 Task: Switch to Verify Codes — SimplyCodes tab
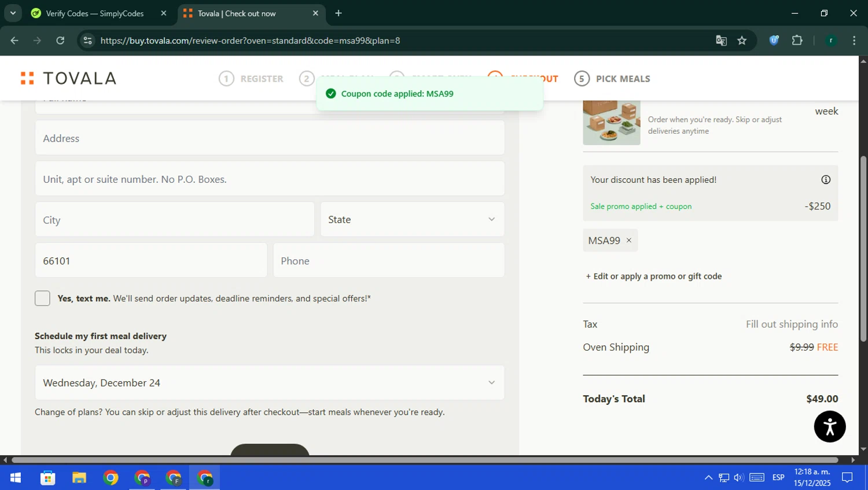(94, 13)
